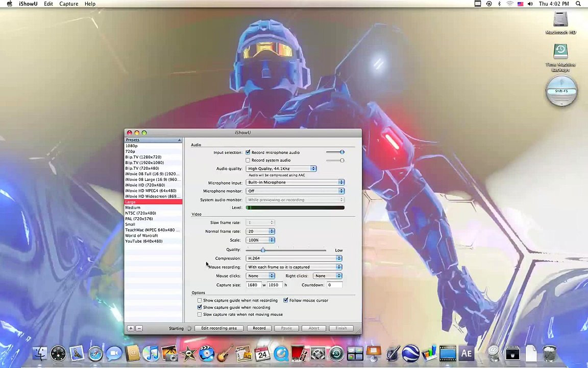Open Time Machine Backups drive icon
The image size is (588, 368).
[x=560, y=57]
